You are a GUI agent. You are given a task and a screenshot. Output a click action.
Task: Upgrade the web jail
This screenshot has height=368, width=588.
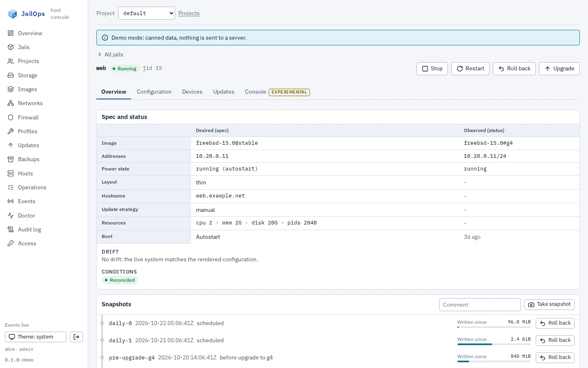click(x=559, y=69)
